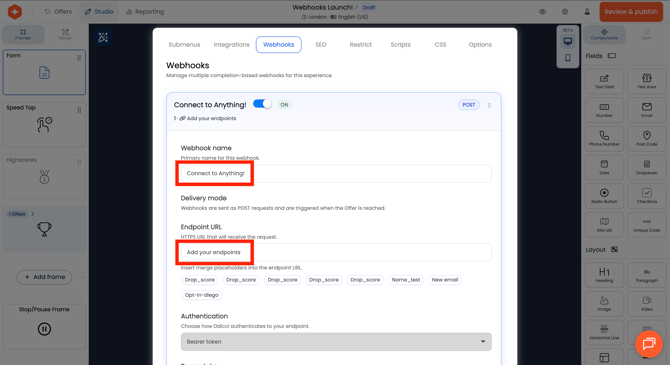Click the Endpoint URL input field
Image resolution: width=670 pixels, height=365 pixels.
tap(336, 252)
